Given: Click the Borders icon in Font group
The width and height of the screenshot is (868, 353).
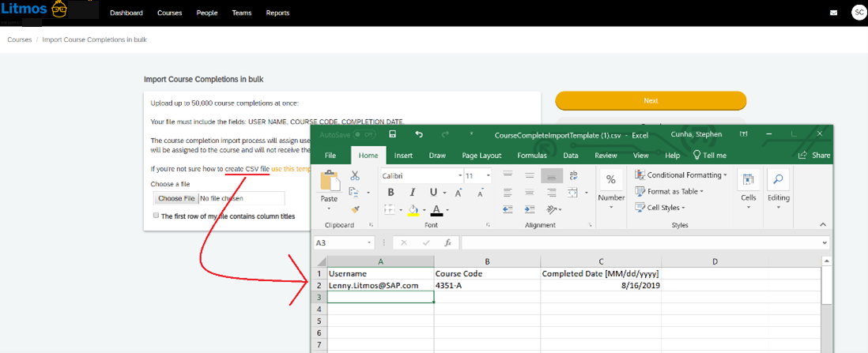Looking at the screenshot, I should click(x=389, y=210).
